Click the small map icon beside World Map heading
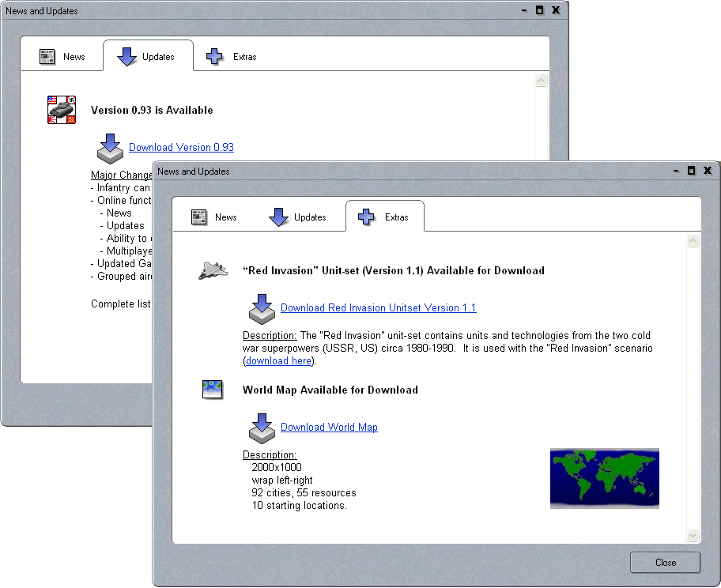This screenshot has height=588, width=721. click(213, 390)
